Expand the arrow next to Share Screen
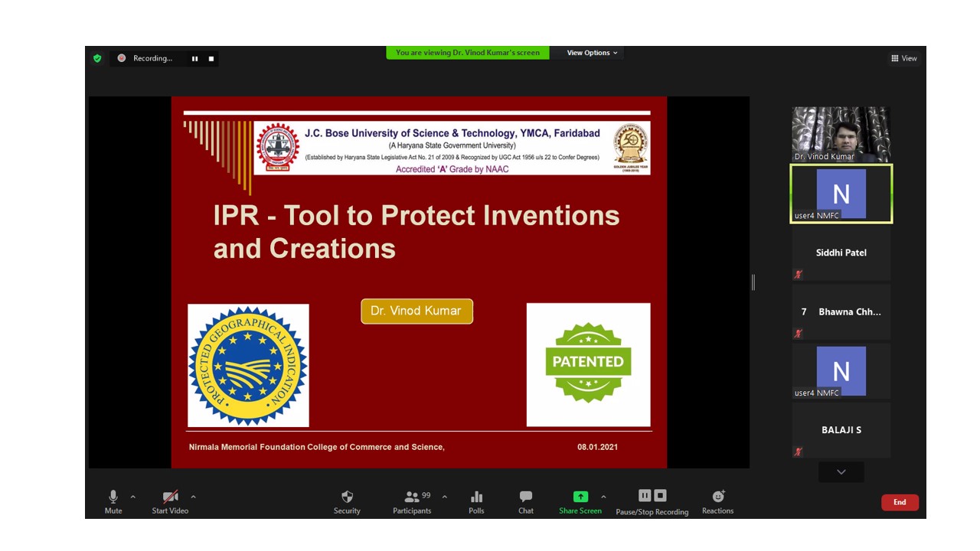Screen dimensions: 980x551 click(x=603, y=497)
